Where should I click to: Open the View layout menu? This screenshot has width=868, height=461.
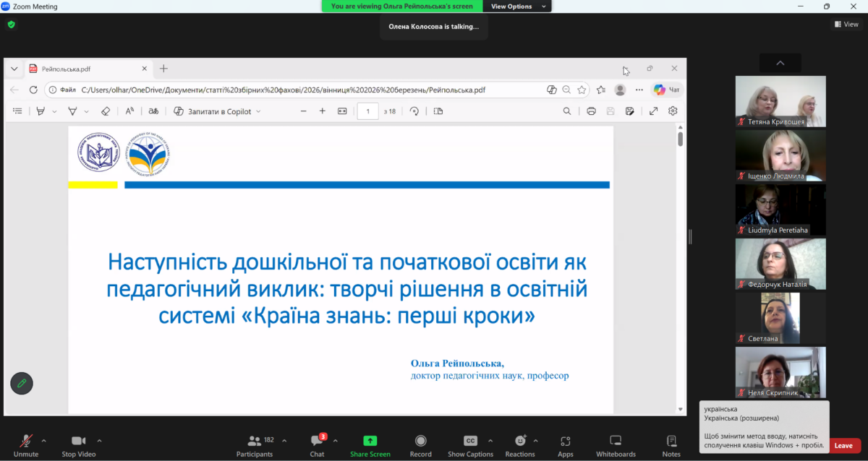pyautogui.click(x=846, y=24)
